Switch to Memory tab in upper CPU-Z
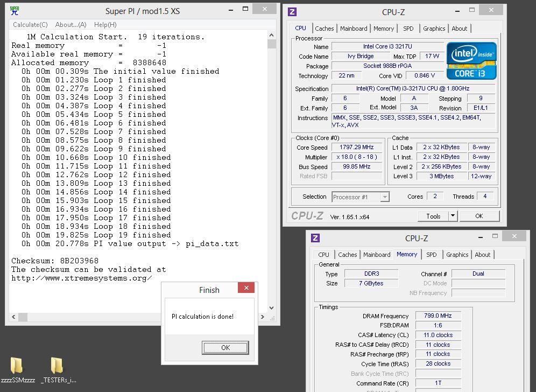 (384, 29)
